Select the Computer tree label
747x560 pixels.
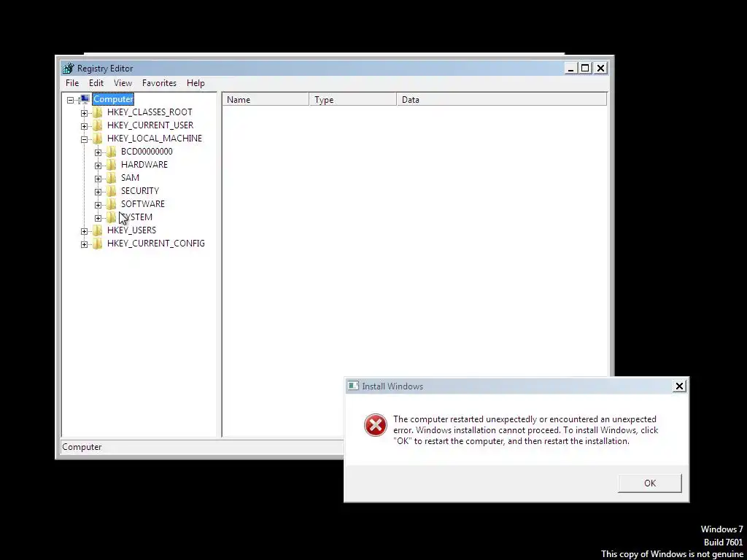(x=113, y=99)
